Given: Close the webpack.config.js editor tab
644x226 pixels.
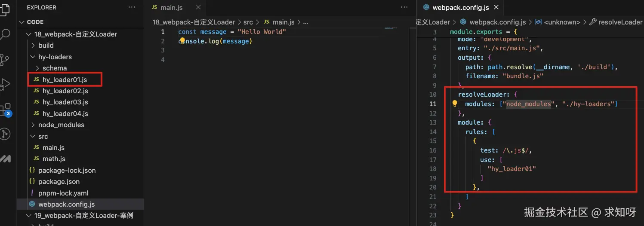Looking at the screenshot, I should tap(496, 7).
